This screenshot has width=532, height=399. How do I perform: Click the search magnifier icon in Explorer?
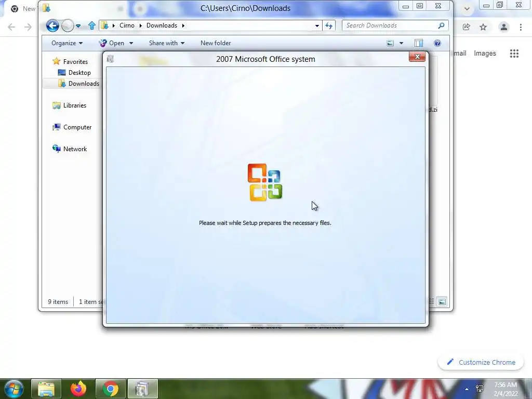[442, 25]
